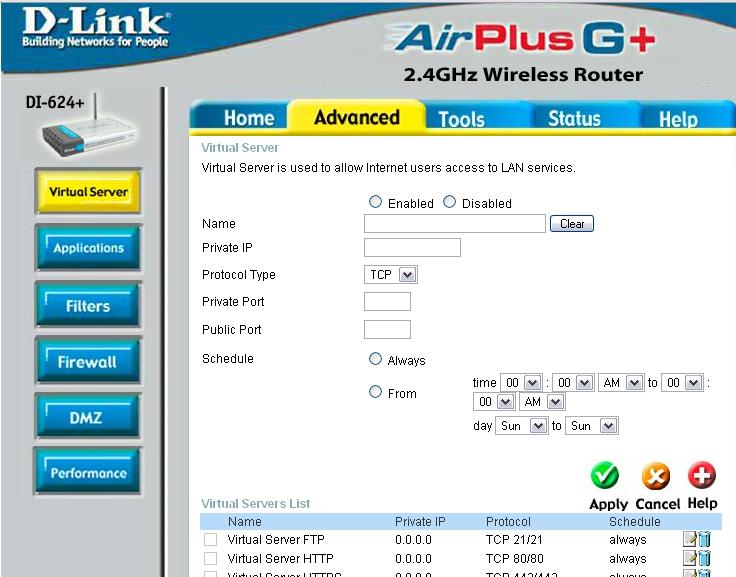Check the Virtual Server FTP checkbox
The image size is (736, 577).
211,540
